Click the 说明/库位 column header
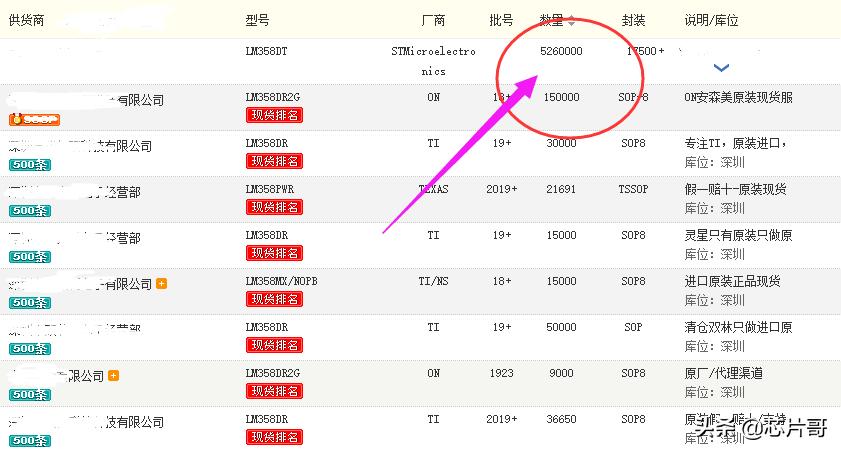The height and width of the screenshot is (452, 841). 711,21
